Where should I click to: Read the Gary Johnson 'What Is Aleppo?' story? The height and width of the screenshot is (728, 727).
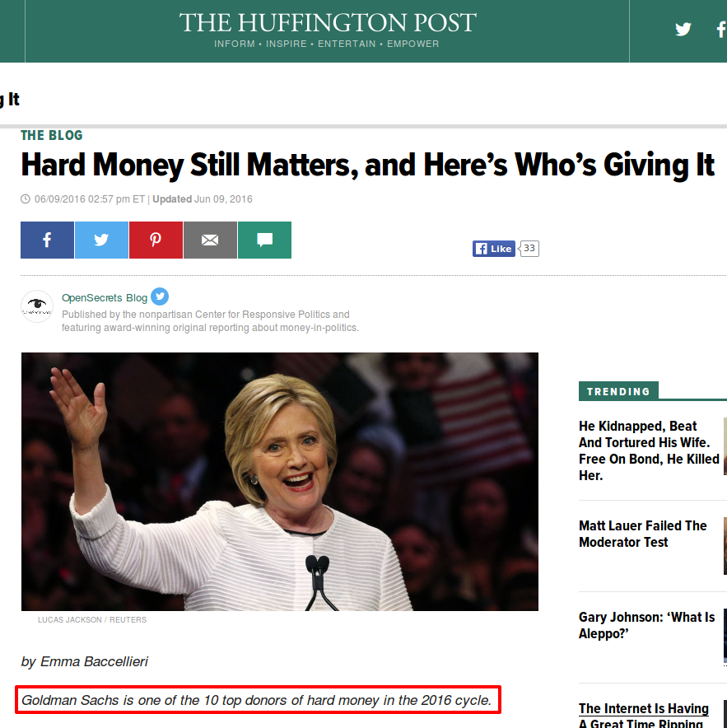coord(646,625)
